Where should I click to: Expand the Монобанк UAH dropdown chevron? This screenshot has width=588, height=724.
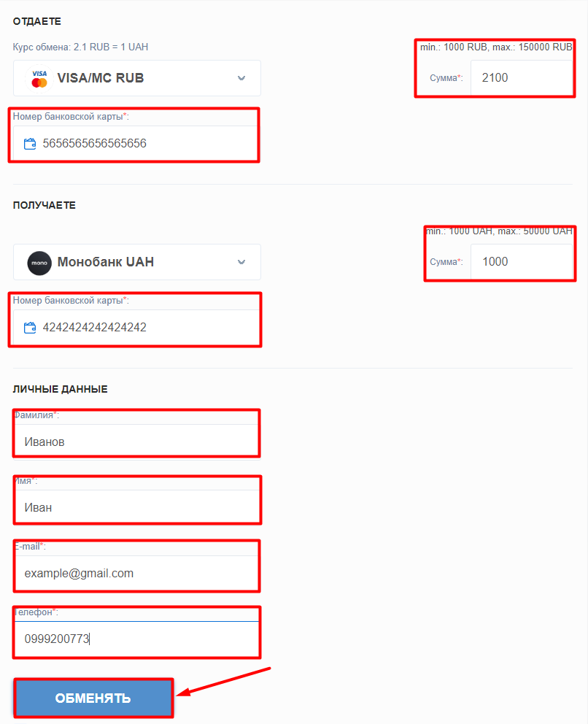click(x=241, y=262)
